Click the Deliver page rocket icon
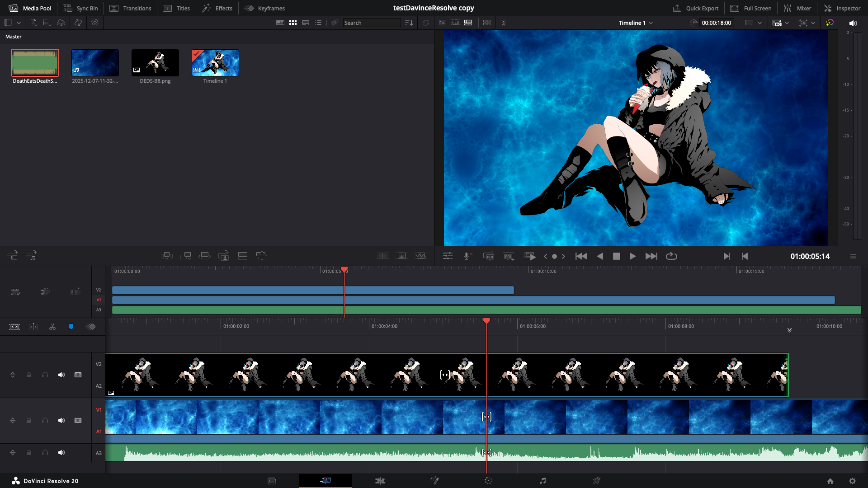The width and height of the screenshot is (868, 488). point(597,481)
